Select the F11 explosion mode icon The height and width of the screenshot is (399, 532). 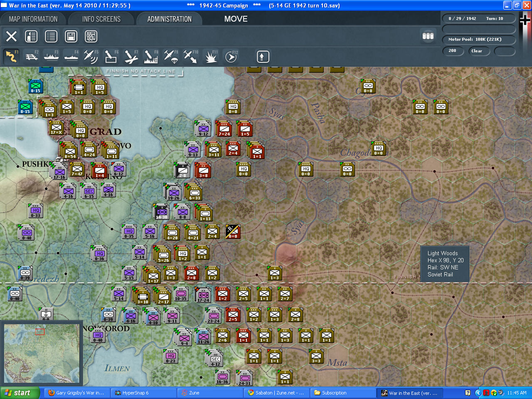(211, 57)
